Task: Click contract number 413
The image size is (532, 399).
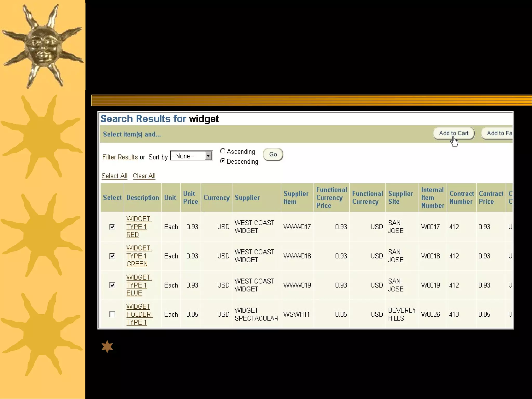Action: (x=454, y=314)
